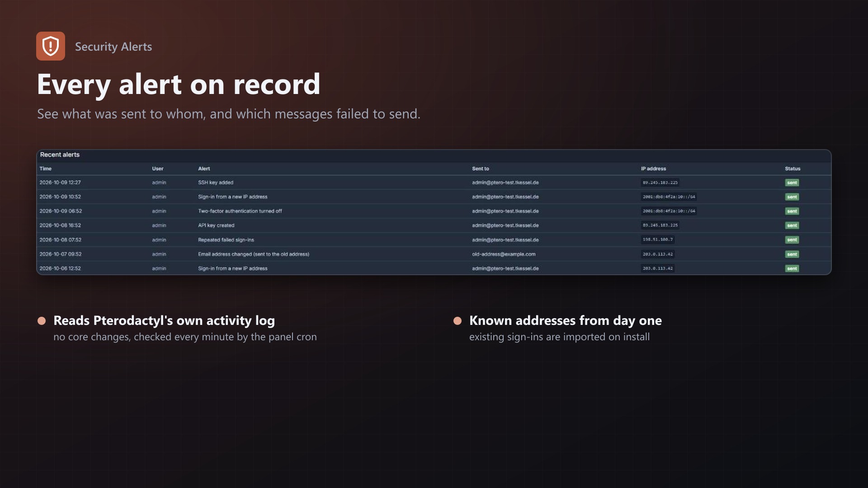This screenshot has width=868, height=488.
Task: Click timestamp 2026-10-07 09:52
Action: tap(61, 254)
